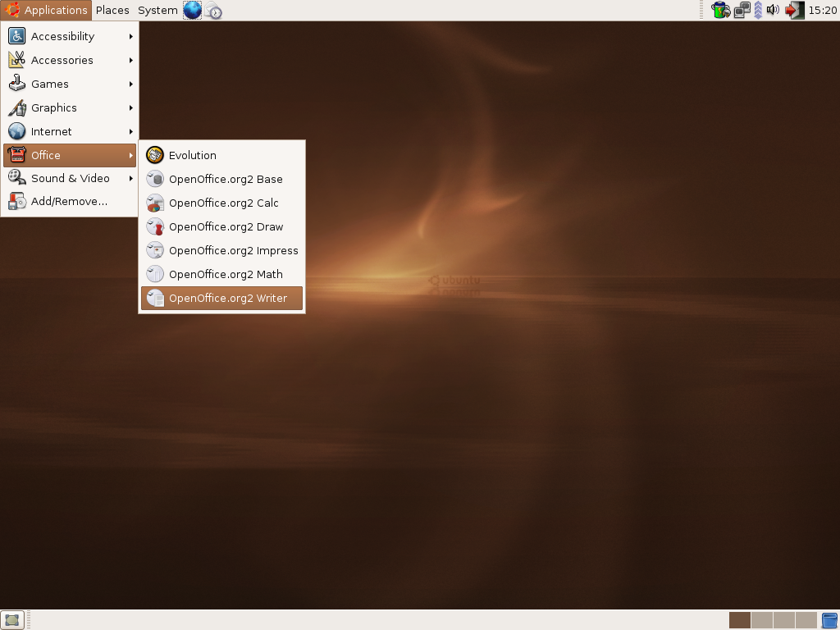Expand the Sound & Video submenu

pyautogui.click(x=70, y=179)
